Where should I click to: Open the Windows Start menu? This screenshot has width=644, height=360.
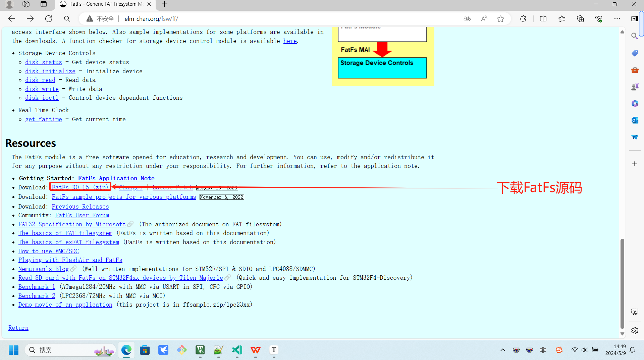[x=13, y=350]
